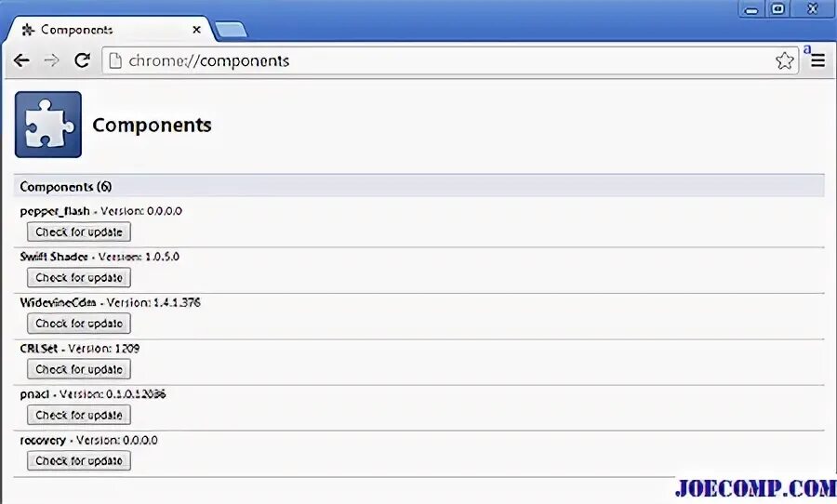
Task: Check for update for pepper_flash
Action: click(79, 232)
